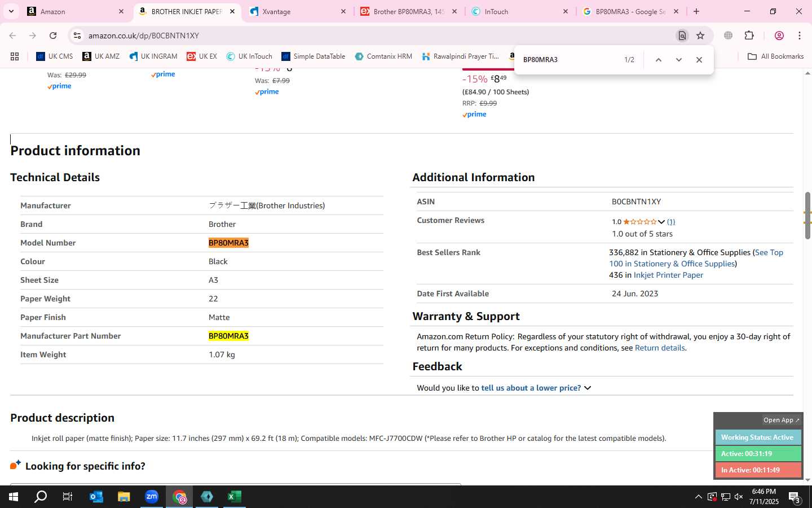The width and height of the screenshot is (812, 508).
Task: Open Windows Start menu
Action: point(13,497)
